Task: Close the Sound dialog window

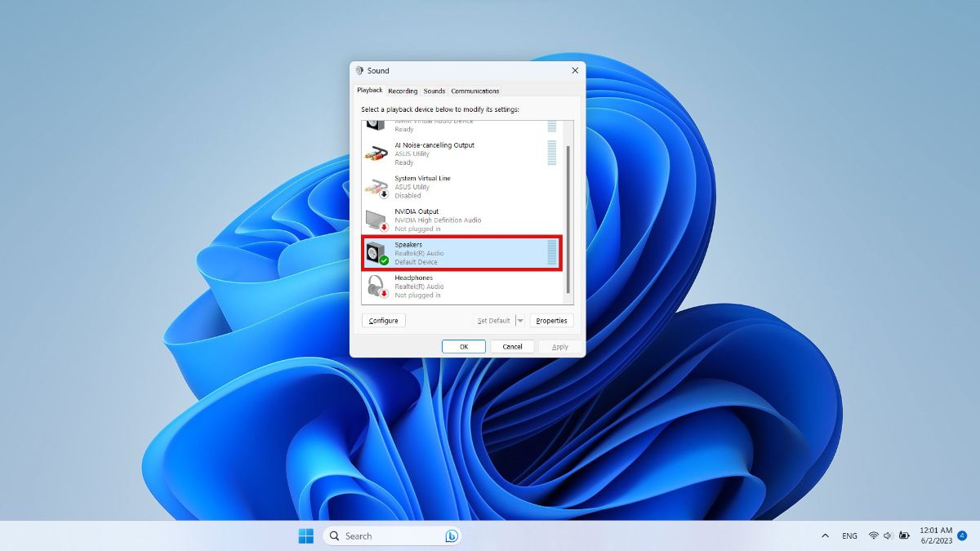Action: 575,71
